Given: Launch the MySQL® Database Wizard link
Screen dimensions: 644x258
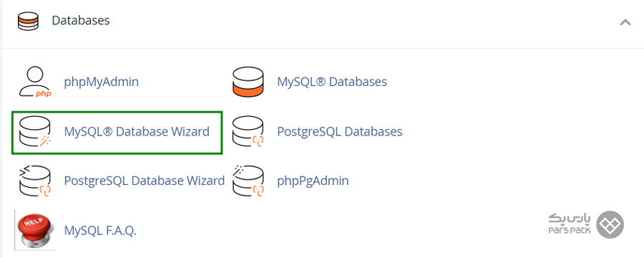Looking at the screenshot, I should point(137,132).
